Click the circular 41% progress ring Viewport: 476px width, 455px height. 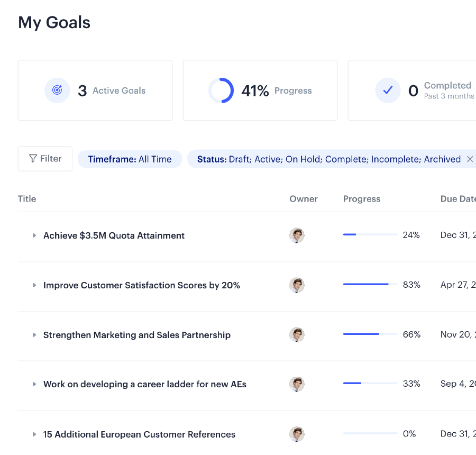(x=221, y=90)
